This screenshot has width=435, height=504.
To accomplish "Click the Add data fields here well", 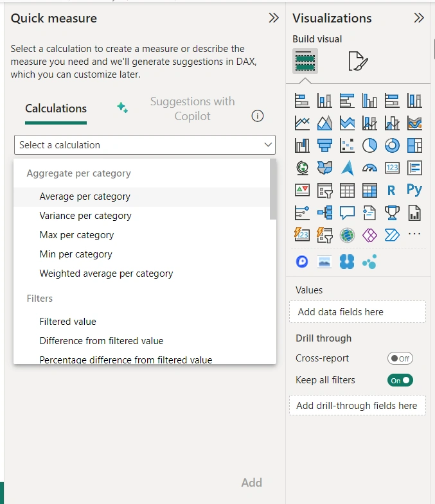I will tap(357, 312).
